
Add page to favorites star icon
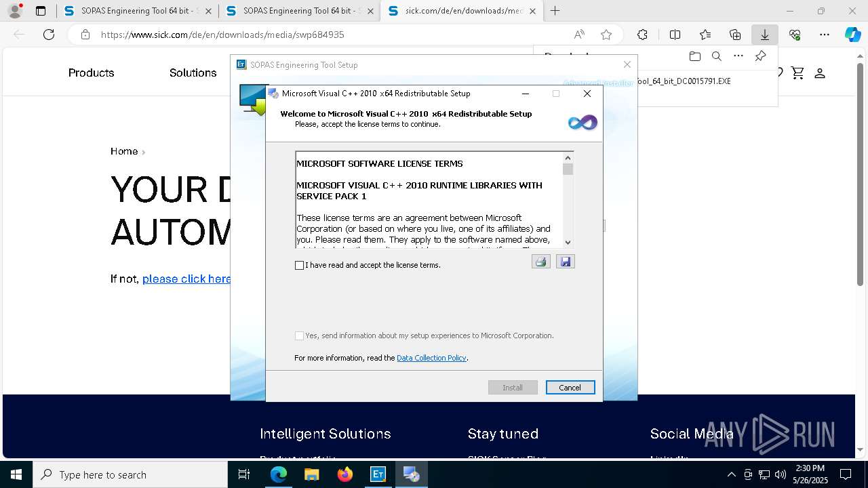tap(606, 35)
